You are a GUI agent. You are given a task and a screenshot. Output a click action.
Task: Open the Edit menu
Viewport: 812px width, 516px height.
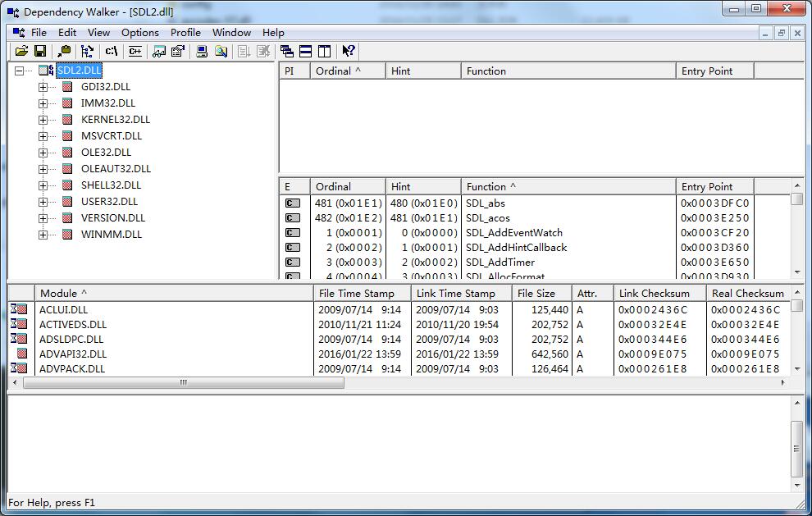[67, 32]
